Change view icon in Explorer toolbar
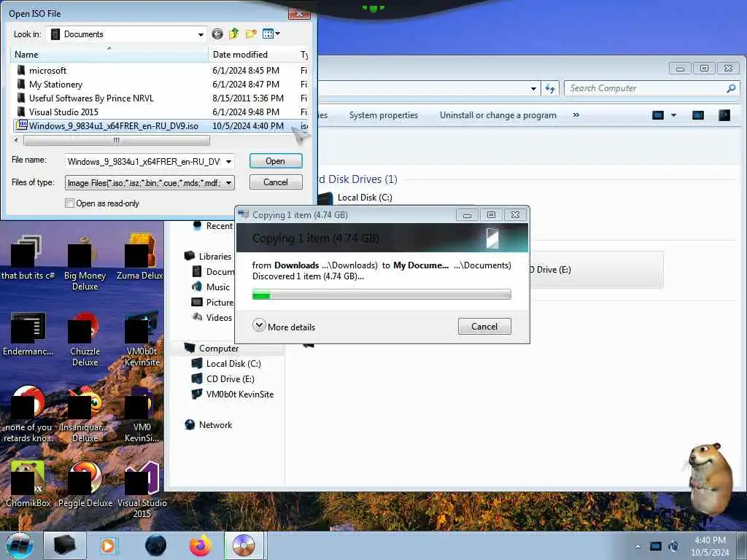This screenshot has height=560, width=747. pyautogui.click(x=658, y=115)
